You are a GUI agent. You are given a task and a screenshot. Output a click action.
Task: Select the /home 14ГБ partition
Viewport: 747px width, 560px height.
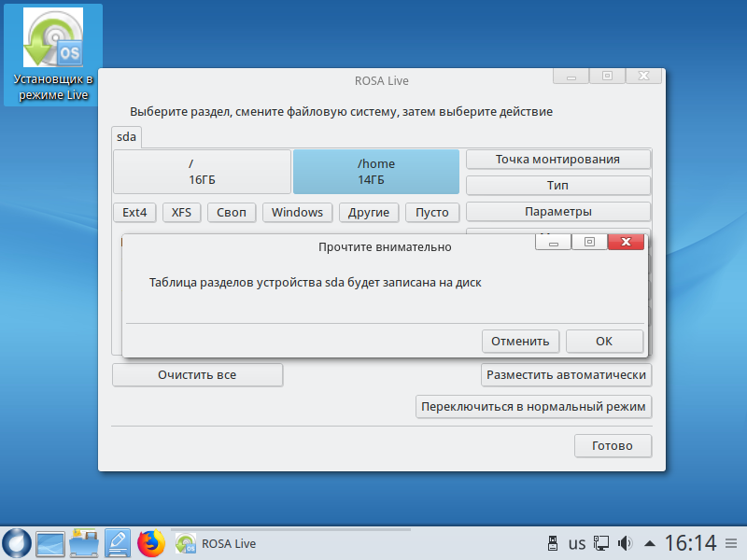click(x=376, y=171)
